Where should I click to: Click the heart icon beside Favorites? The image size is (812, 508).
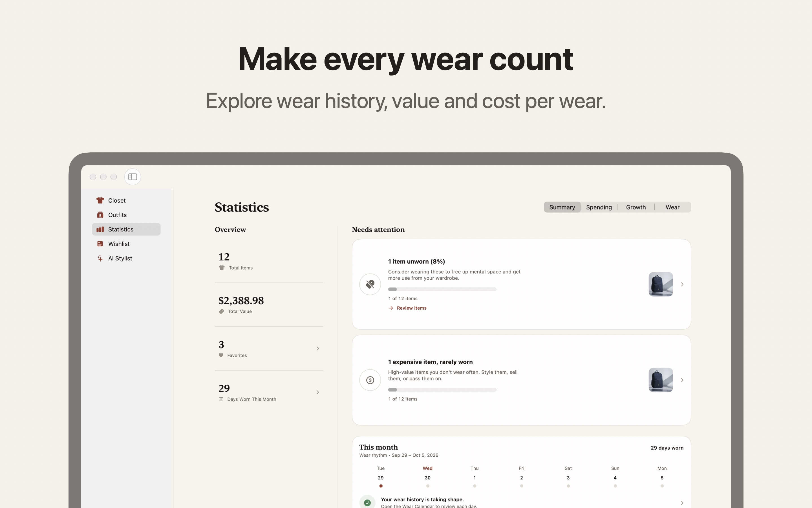(x=221, y=355)
